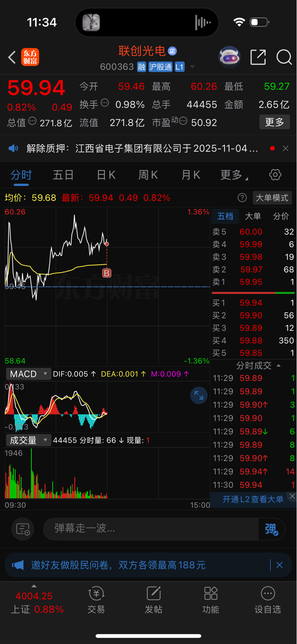Collapse the 分时成交 section header
Viewport: 297px width, 644px height.
click(258, 366)
